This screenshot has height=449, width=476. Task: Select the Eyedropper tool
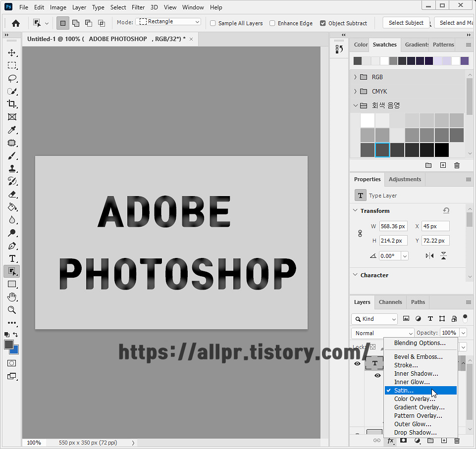12,130
